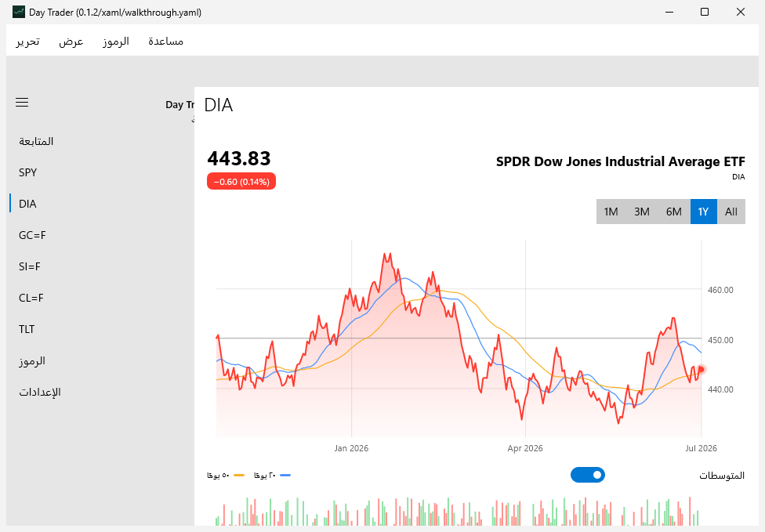The height and width of the screenshot is (532, 765).
Task: Switch chart range to 1M
Action: tap(611, 212)
